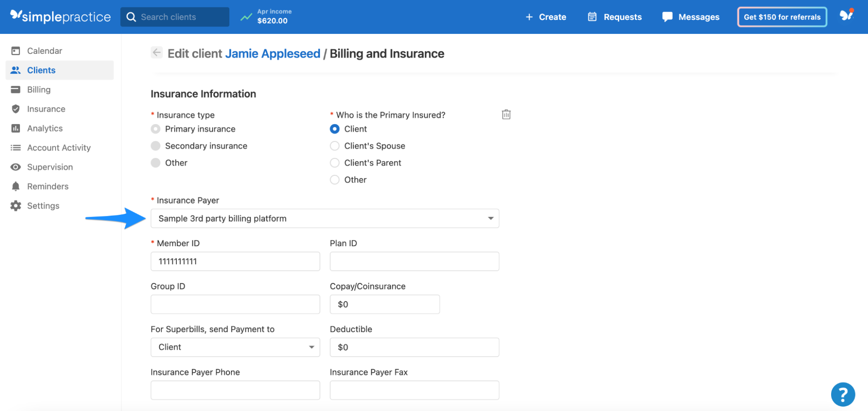This screenshot has height=411, width=868.
Task: Click the Insurance shield icon
Action: 16,109
